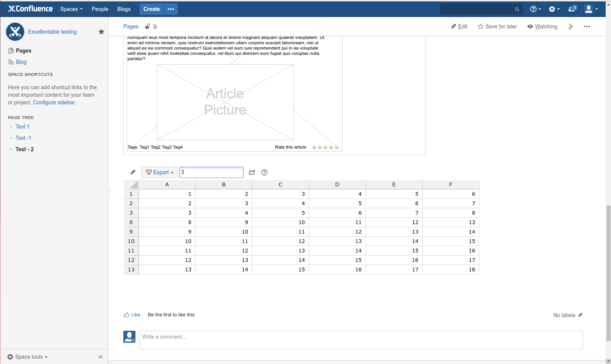View page restrictions padlock icon

pos(147,26)
